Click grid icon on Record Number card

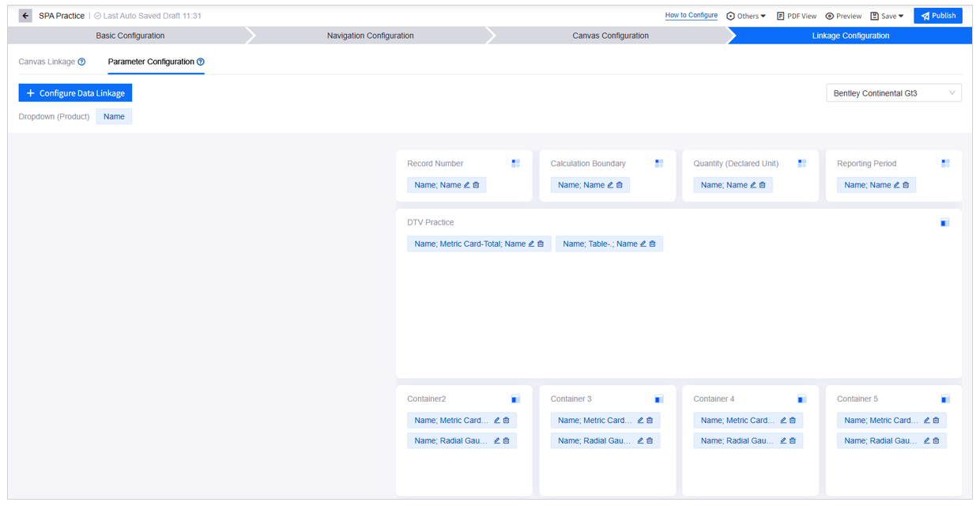tap(515, 164)
